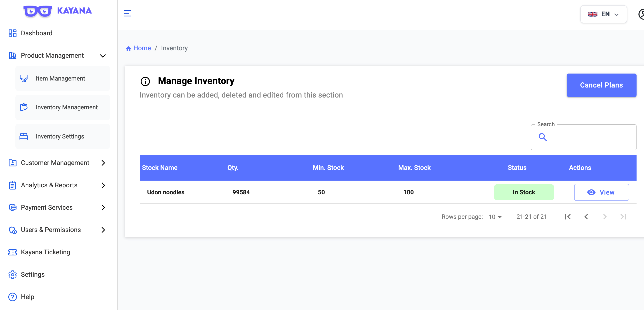Image resolution: width=644 pixels, height=310 pixels.
Task: Go to first page of table
Action: (x=567, y=217)
